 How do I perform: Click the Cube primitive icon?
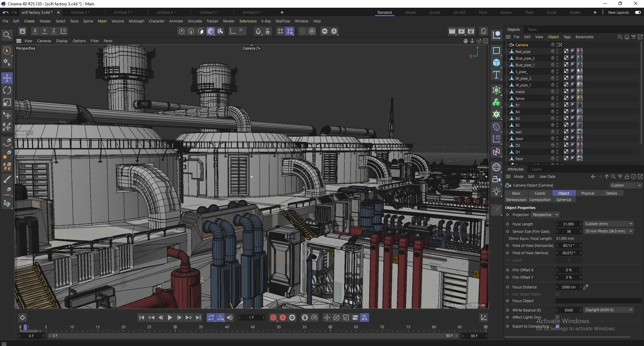(x=496, y=63)
